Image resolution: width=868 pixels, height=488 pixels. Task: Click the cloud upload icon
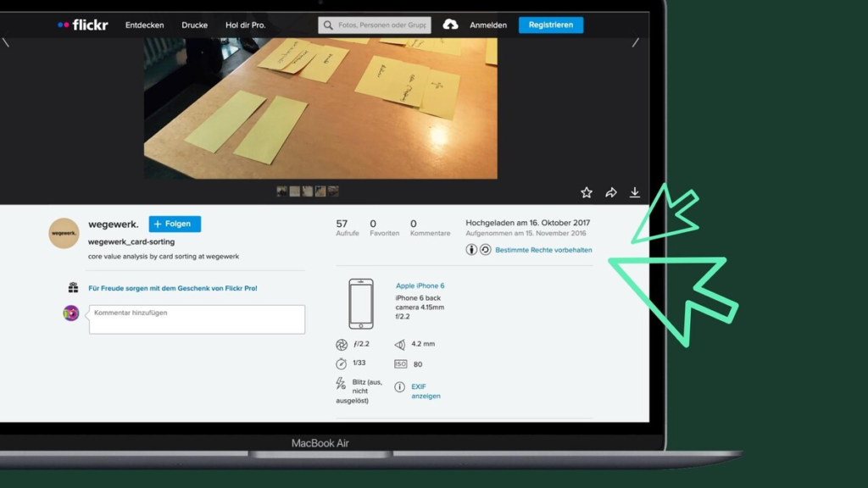450,25
